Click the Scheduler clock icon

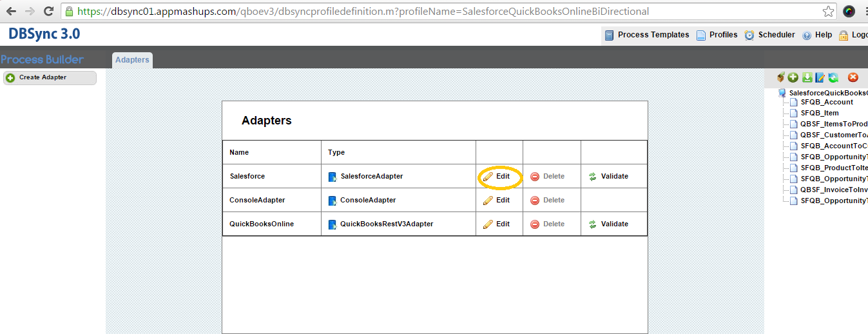749,35
